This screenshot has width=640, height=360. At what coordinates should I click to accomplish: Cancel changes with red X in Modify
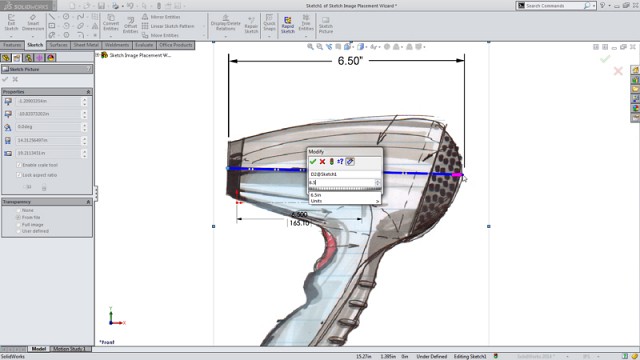coord(322,162)
